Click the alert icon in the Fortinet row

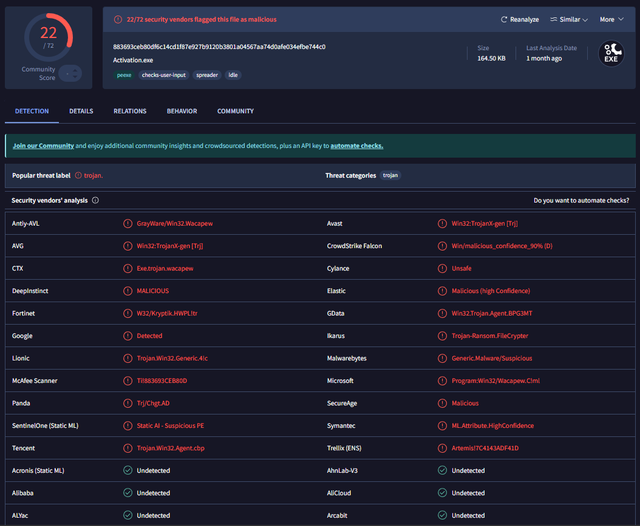pos(128,313)
